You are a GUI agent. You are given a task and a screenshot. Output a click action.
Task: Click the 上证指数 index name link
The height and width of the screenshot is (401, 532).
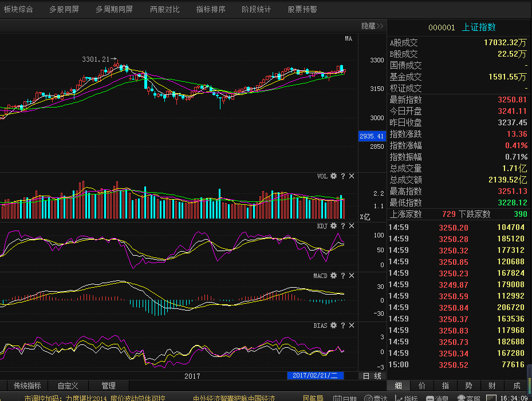(479, 27)
